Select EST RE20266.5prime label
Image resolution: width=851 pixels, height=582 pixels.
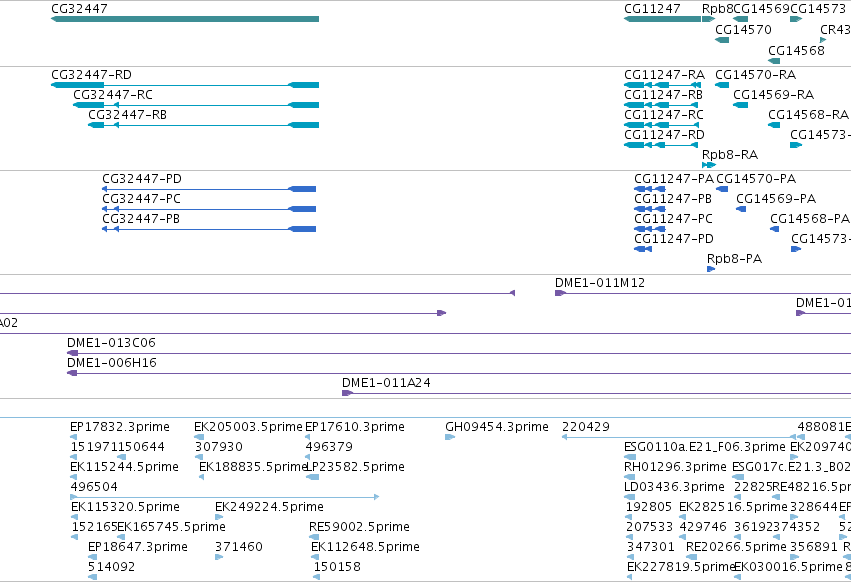click(736, 547)
